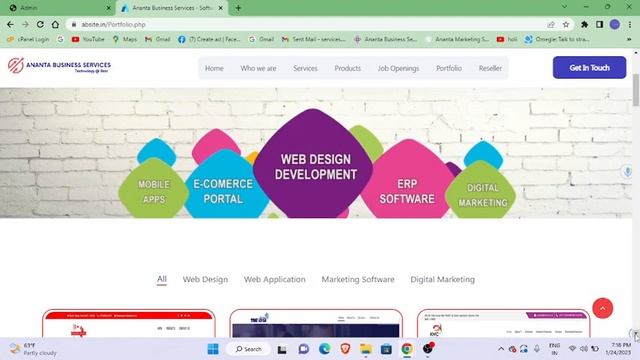Open the Facebook Create ad bookmark
Screen dimensions: 640x360
pyautogui.click(x=209, y=39)
